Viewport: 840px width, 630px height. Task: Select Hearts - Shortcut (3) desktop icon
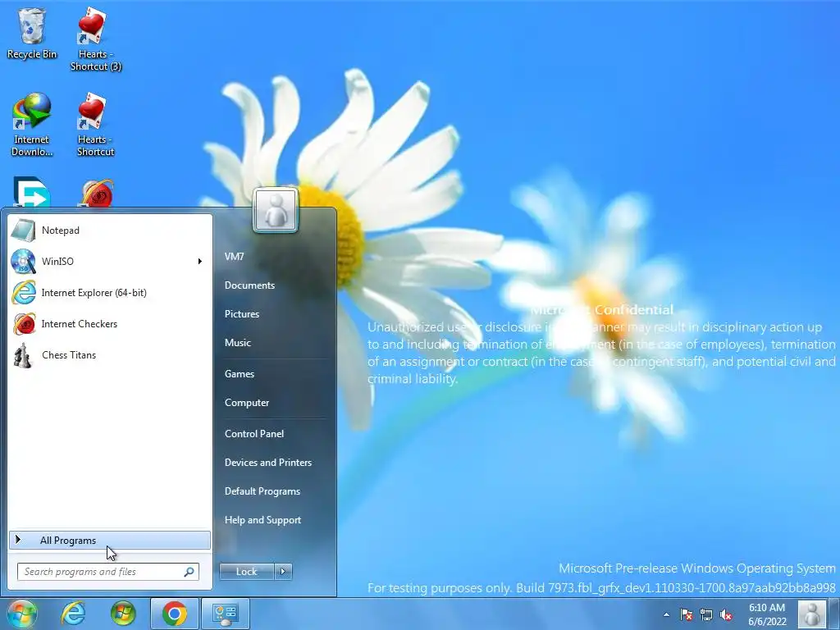pos(95,39)
